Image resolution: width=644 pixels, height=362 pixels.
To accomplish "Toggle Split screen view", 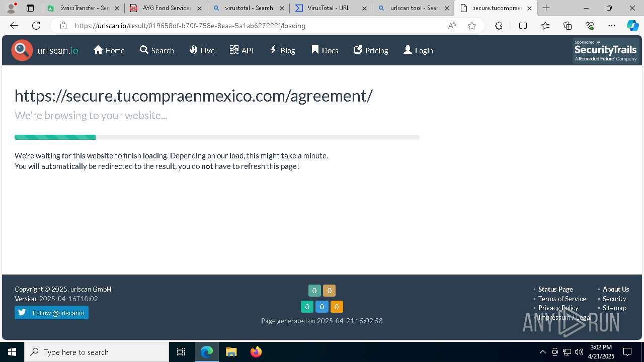I will (523, 26).
